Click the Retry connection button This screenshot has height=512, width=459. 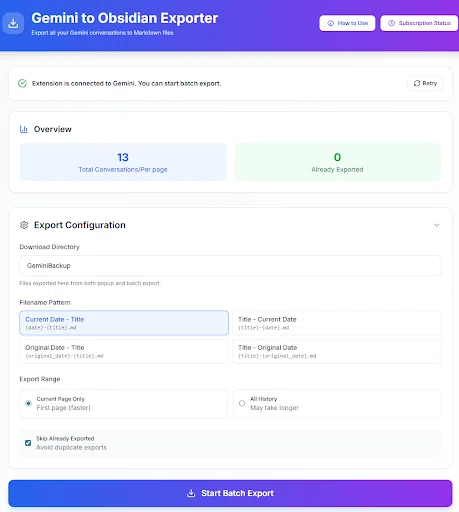[x=425, y=83]
